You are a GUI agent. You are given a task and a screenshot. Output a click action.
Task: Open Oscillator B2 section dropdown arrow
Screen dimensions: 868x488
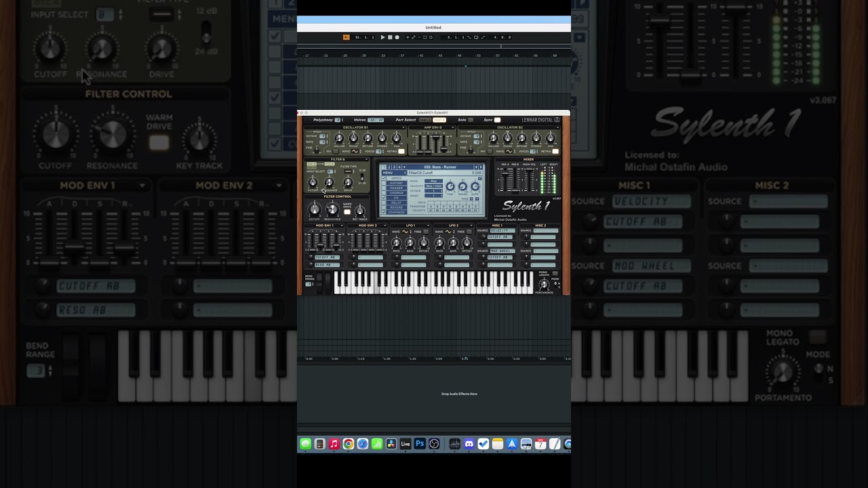pyautogui.click(x=557, y=127)
